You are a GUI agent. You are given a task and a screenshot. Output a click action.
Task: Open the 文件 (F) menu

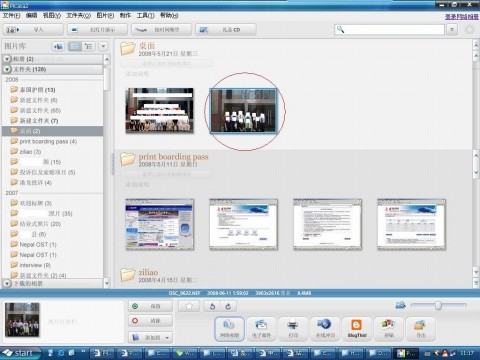click(11, 15)
